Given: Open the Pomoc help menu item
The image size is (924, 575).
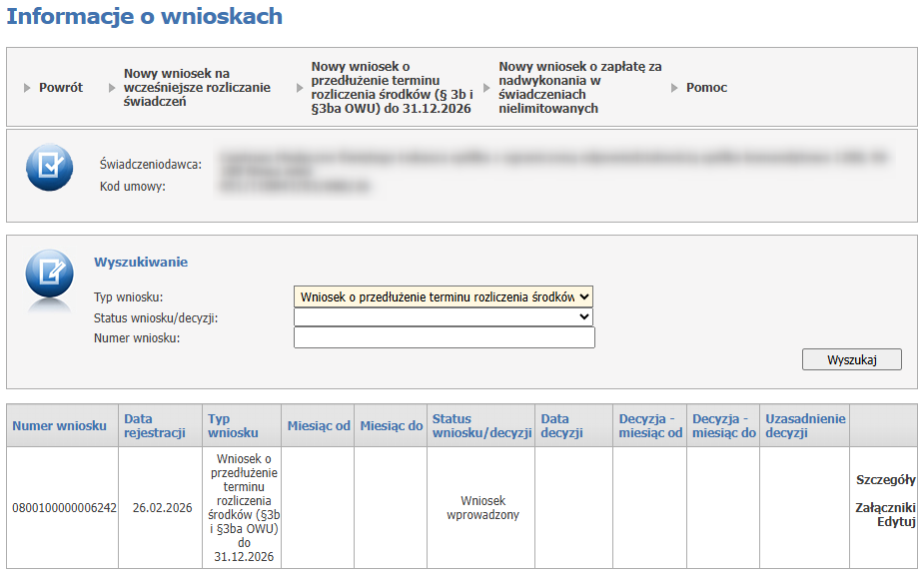Looking at the screenshot, I should pyautogui.click(x=706, y=88).
